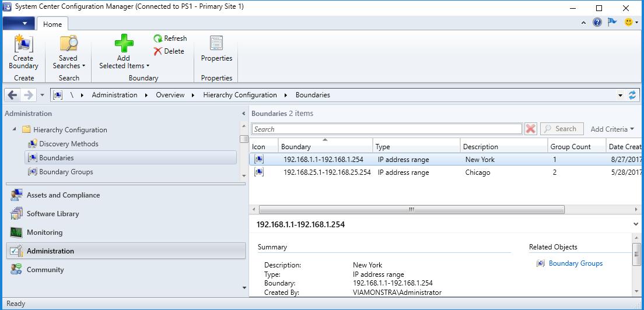This screenshot has height=310, width=644.
Task: Sort by the Description column header
Action: pyautogui.click(x=504, y=147)
